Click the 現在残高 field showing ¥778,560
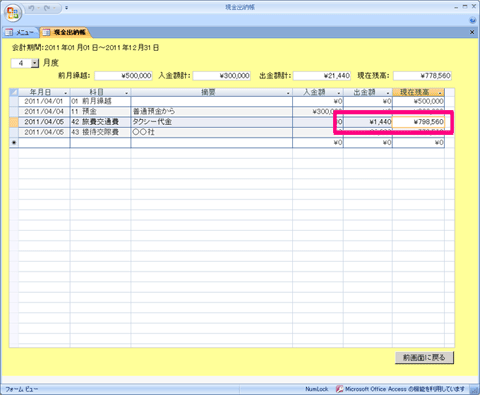Image resolution: width=480 pixels, height=395 pixels. 422,76
